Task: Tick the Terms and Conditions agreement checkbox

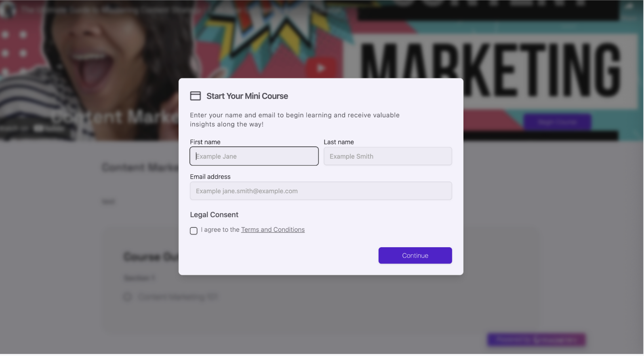Action: coord(194,231)
